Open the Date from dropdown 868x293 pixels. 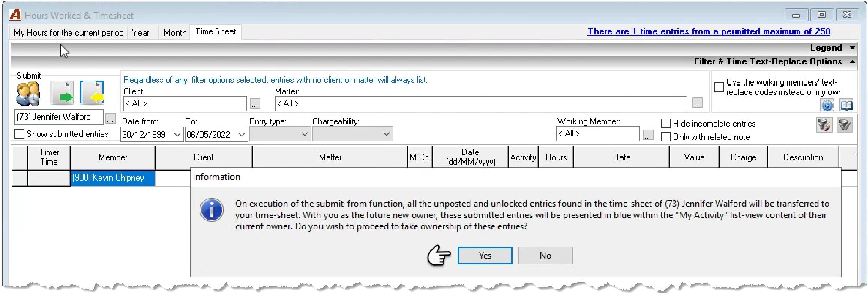click(177, 134)
